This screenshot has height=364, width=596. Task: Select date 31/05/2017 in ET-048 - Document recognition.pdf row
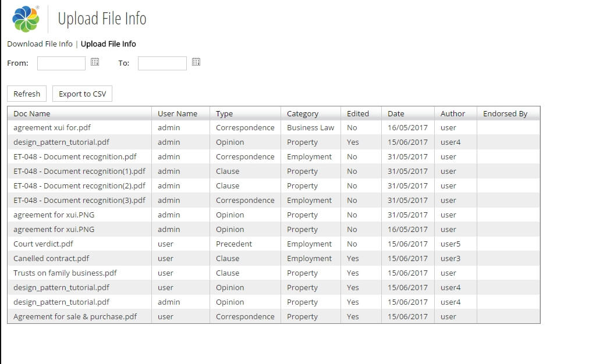tap(407, 157)
